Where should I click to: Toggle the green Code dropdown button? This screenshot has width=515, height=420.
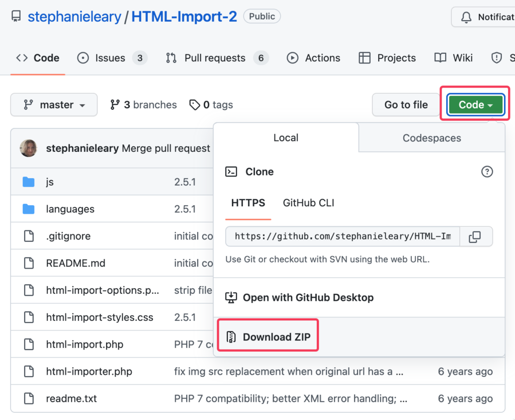pos(475,105)
